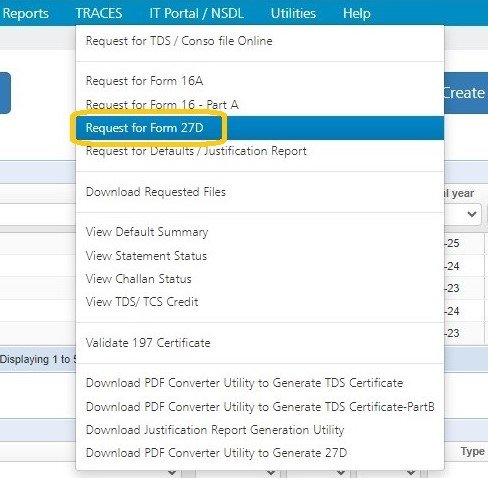Open the Reports menu
This screenshot has width=488, height=478.
(x=25, y=13)
